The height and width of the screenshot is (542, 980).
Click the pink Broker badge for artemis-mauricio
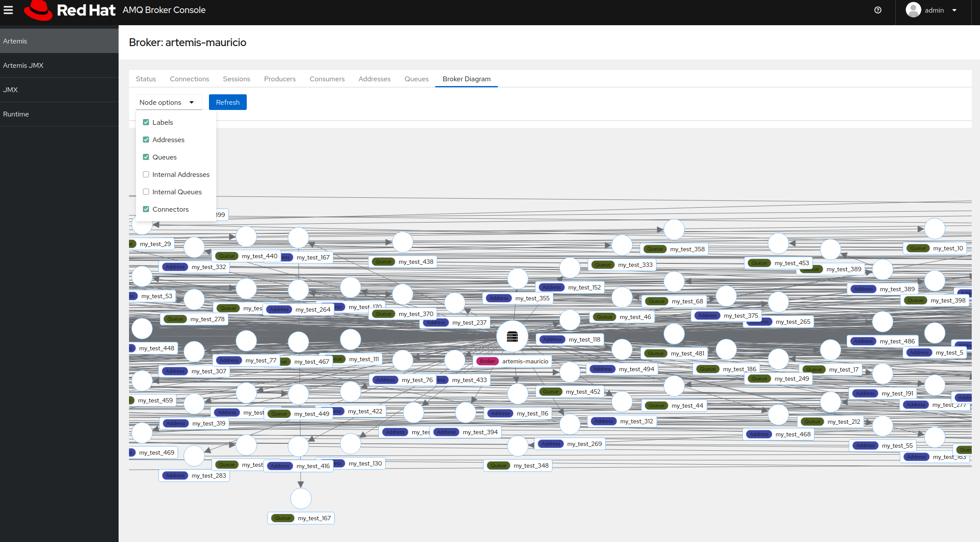pyautogui.click(x=487, y=361)
